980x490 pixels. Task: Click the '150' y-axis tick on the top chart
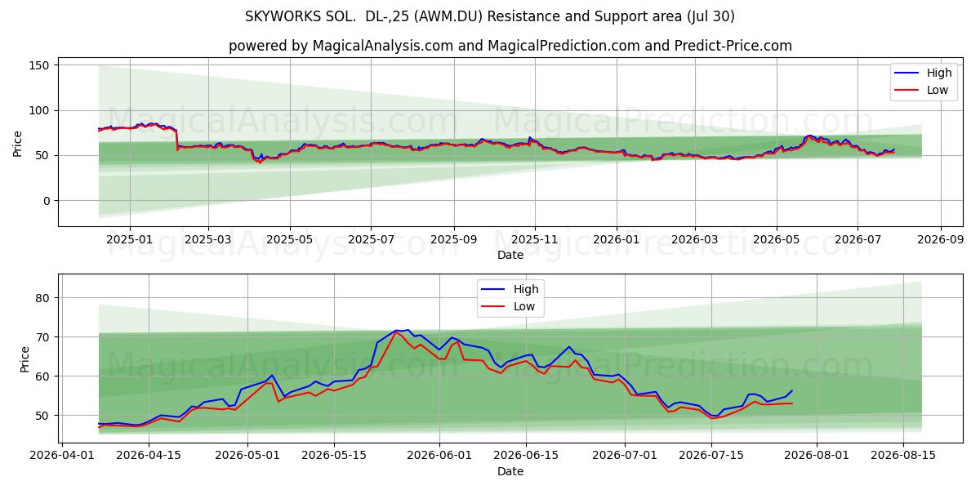pyautogui.click(x=41, y=65)
